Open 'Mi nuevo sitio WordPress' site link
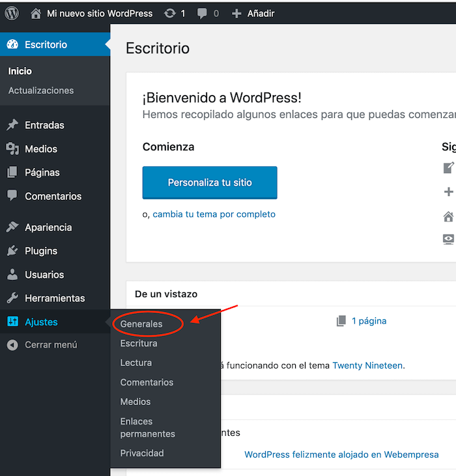 coord(100,14)
